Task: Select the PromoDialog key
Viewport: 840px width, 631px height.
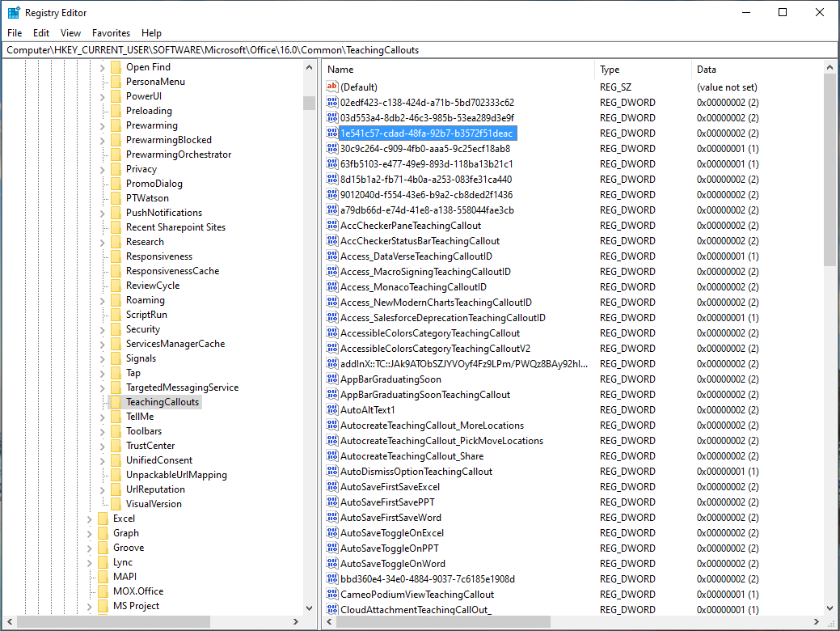Action: (154, 184)
